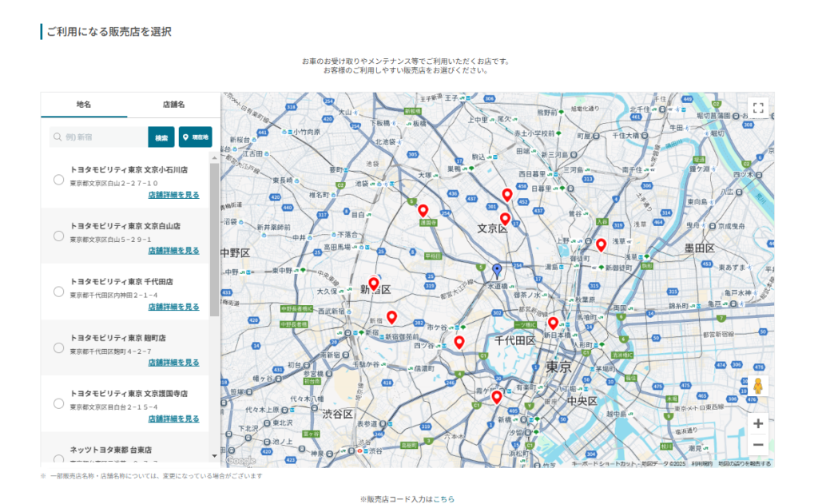
Task: Click the red pin near 四ツ谷
Action: click(x=459, y=343)
